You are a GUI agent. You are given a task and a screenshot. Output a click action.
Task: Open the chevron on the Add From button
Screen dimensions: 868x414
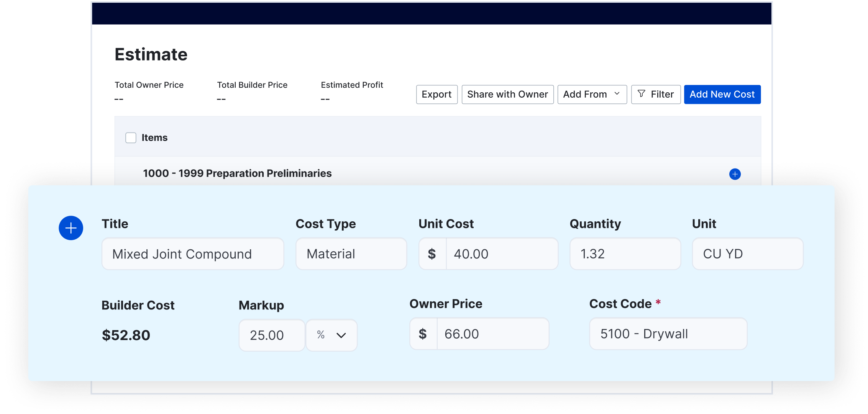pos(617,94)
